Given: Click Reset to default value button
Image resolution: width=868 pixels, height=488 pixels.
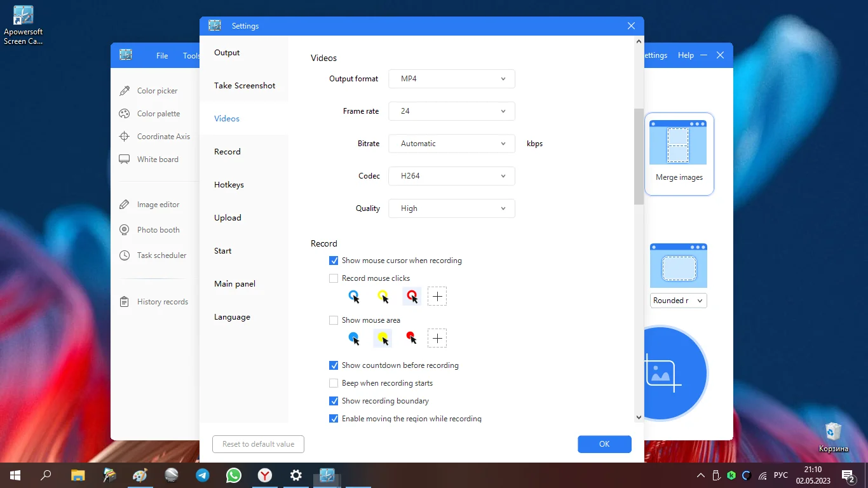Looking at the screenshot, I should [258, 444].
